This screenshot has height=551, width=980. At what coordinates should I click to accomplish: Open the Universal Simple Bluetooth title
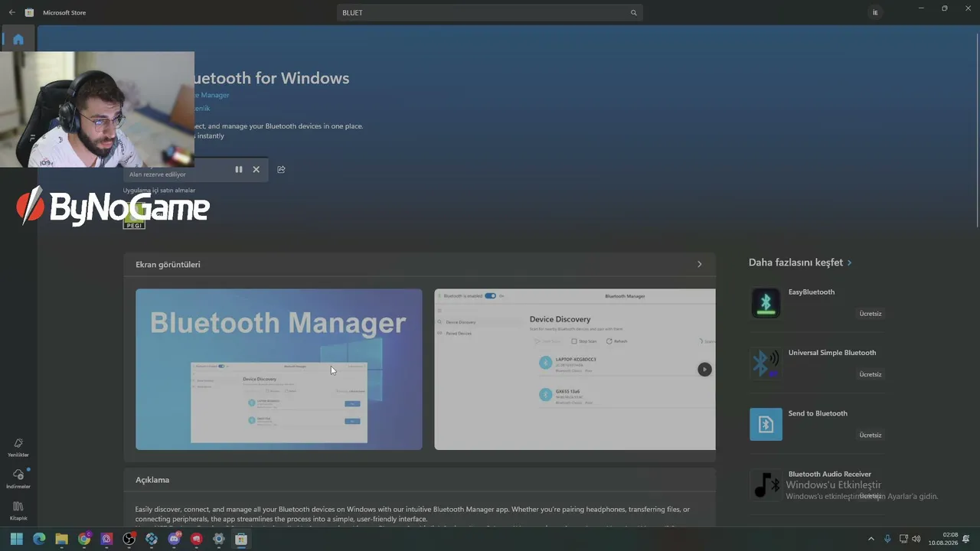832,353
